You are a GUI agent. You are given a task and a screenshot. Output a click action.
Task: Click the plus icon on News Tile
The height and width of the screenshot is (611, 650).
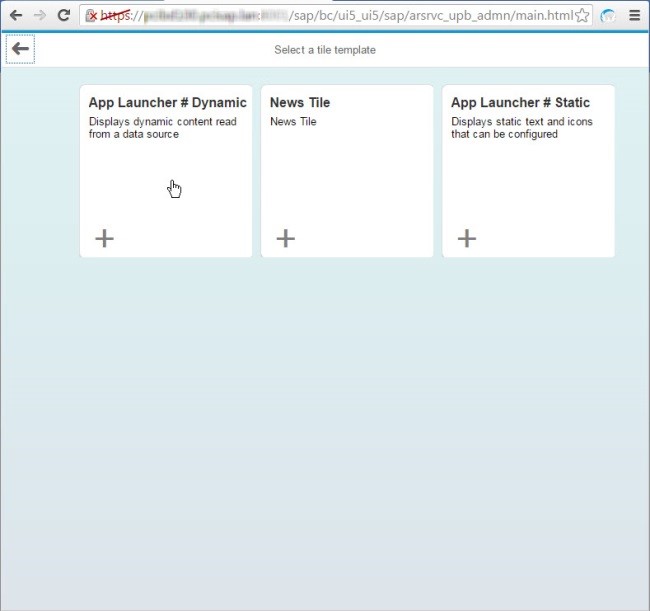tap(286, 238)
